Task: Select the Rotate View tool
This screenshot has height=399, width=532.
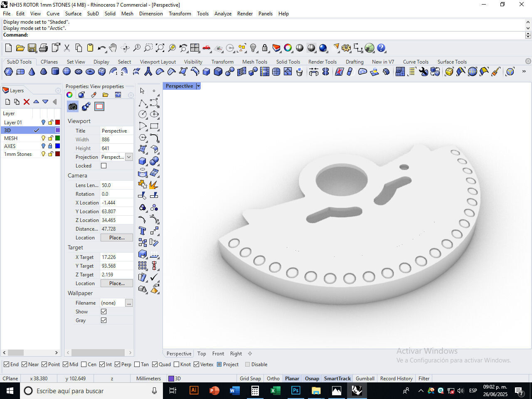Action: tap(125, 48)
